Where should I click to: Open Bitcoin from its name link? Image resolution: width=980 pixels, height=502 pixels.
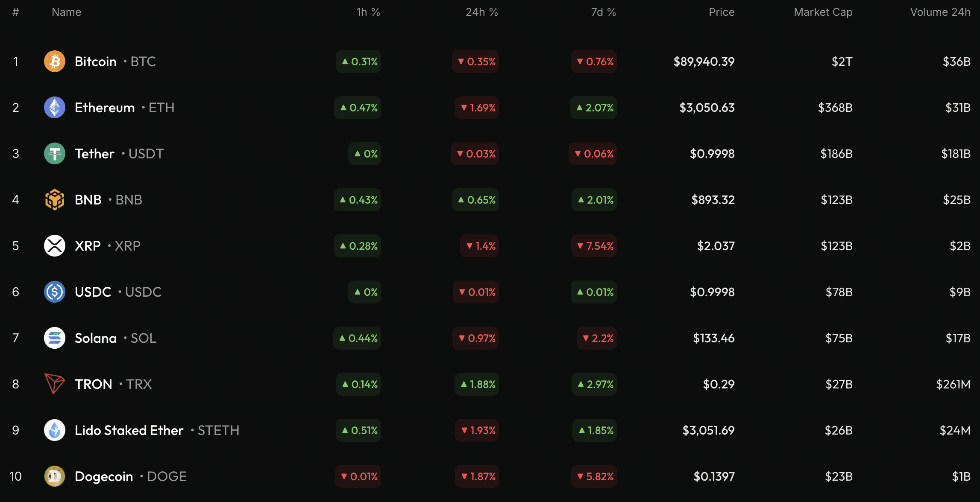click(95, 61)
